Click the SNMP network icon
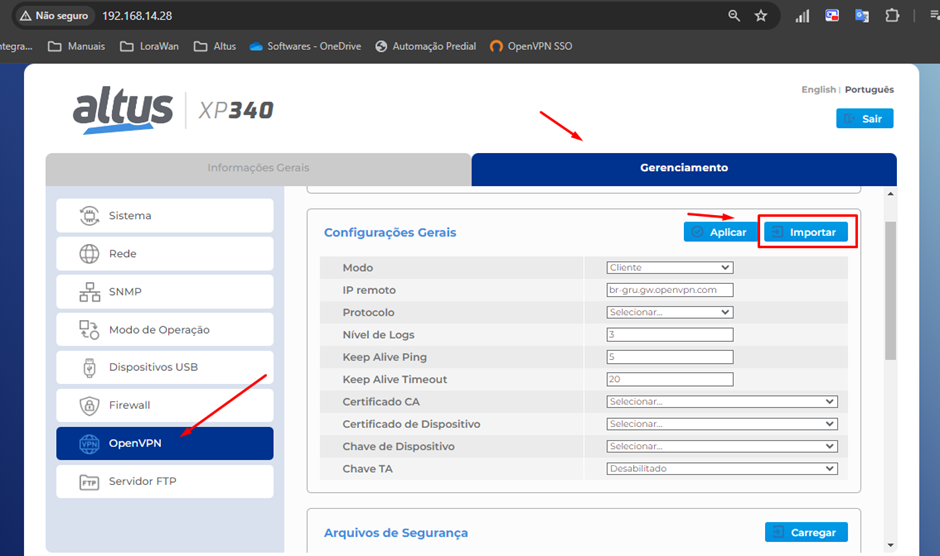The height and width of the screenshot is (556, 940). point(89,292)
